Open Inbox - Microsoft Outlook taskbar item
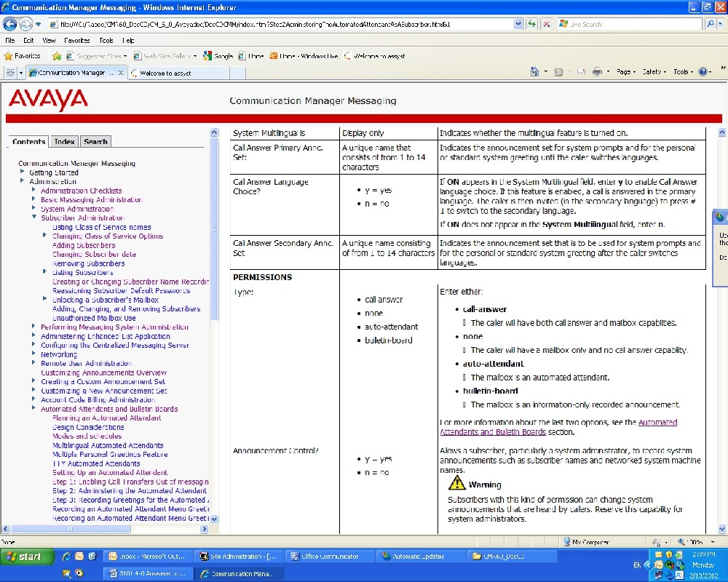728x582 pixels. (147, 556)
